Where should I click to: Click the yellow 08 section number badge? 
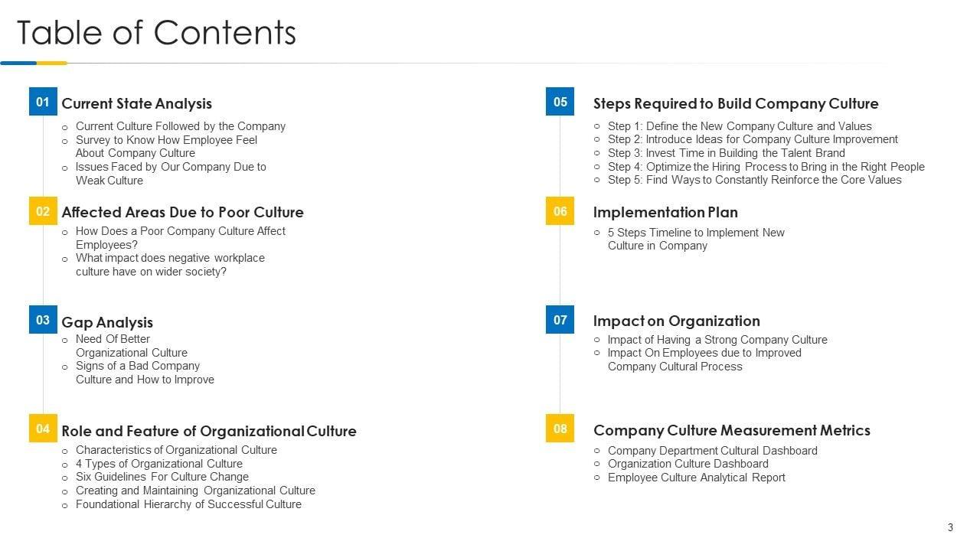click(x=560, y=429)
